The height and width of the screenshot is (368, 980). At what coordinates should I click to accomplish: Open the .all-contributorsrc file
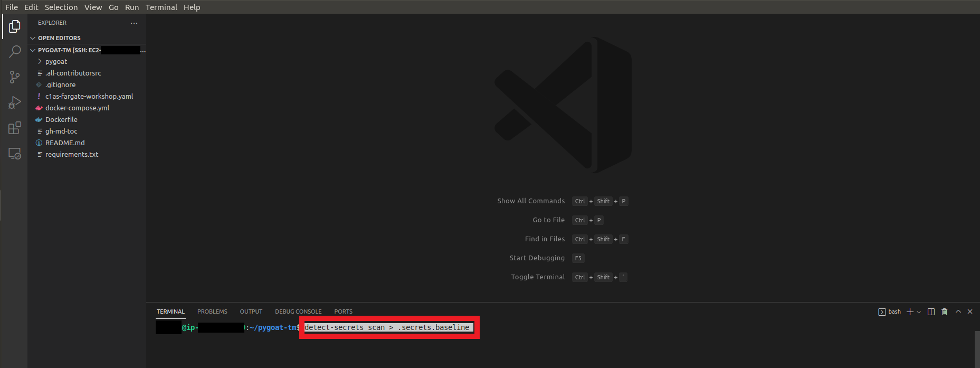pos(87,73)
